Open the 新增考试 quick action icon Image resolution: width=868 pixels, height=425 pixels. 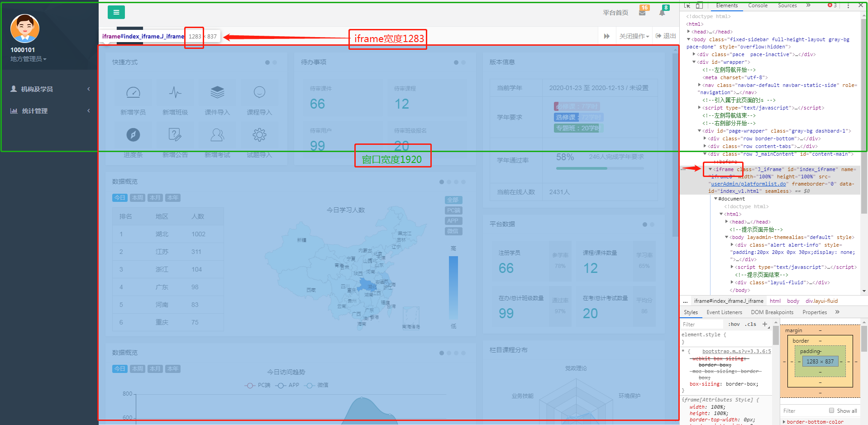pyautogui.click(x=217, y=134)
